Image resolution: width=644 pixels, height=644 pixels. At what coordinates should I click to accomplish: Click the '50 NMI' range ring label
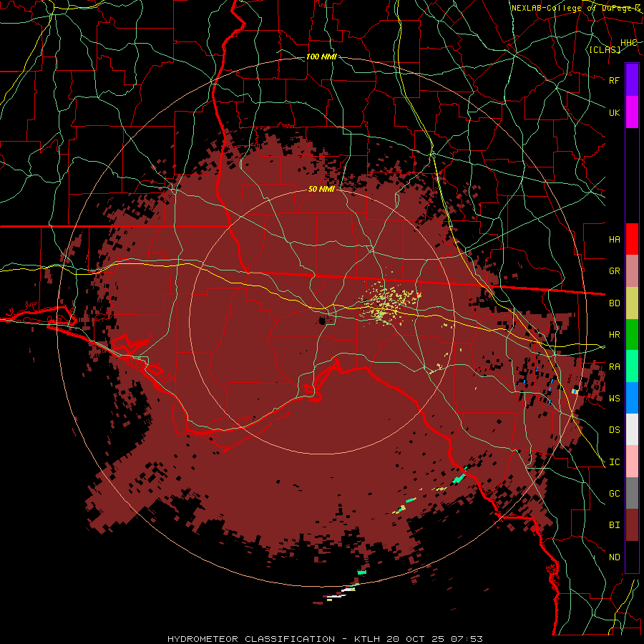(x=321, y=189)
